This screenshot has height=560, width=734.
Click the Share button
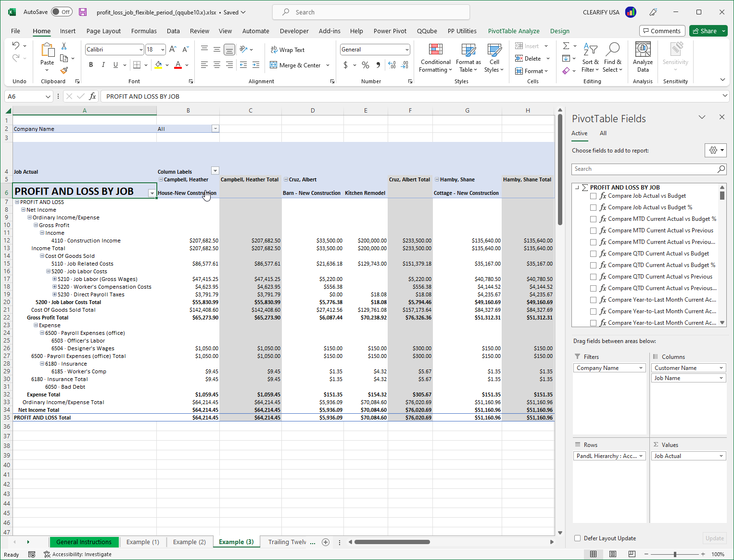[x=708, y=30]
